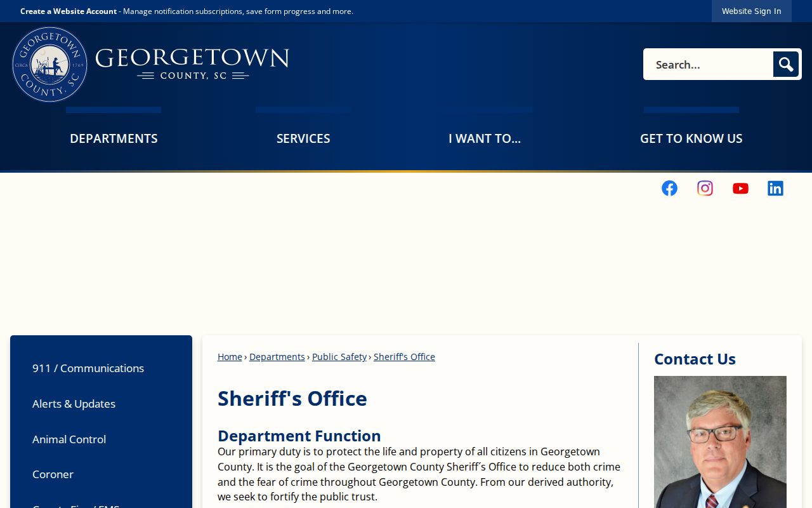Click the Sheriff's Office page heading
The width and height of the screenshot is (812, 508).
click(x=292, y=398)
